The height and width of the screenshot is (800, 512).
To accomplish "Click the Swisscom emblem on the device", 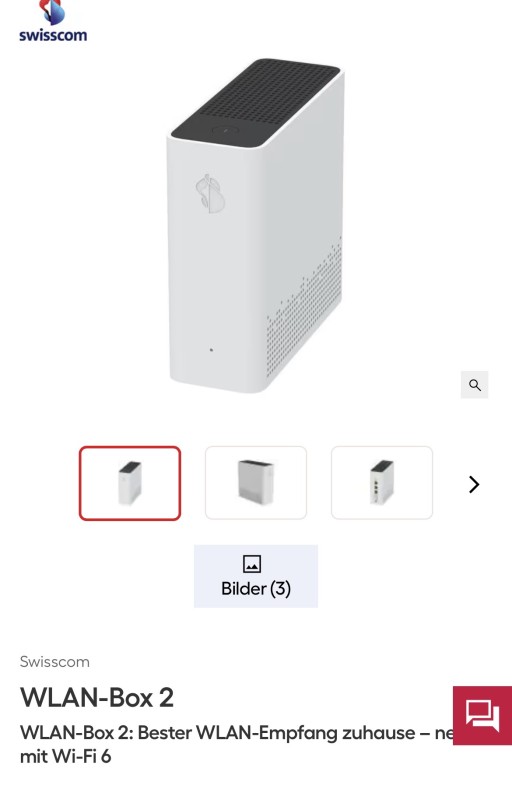I will click(x=210, y=193).
